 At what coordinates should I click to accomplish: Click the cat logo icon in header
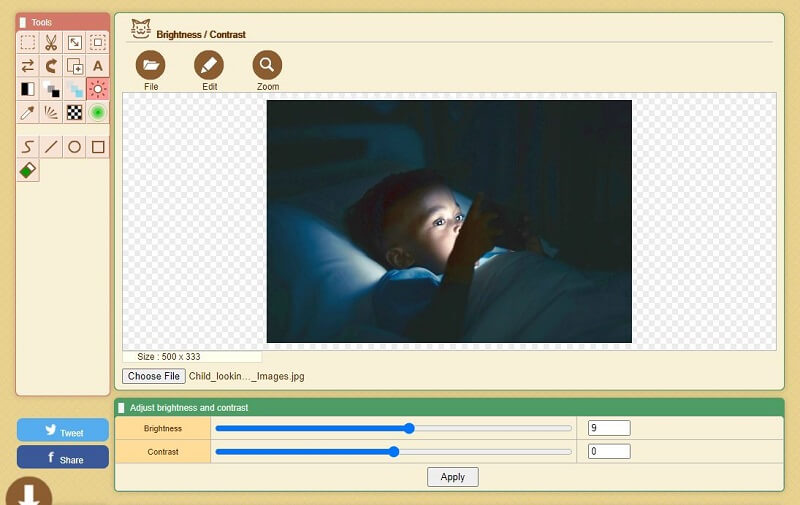coord(141,29)
